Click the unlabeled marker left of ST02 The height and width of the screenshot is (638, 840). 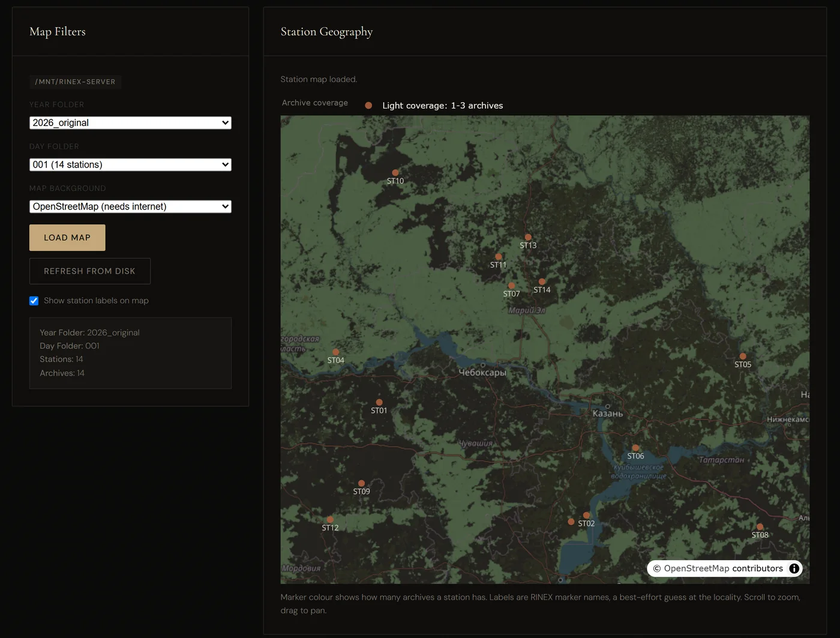pos(571,522)
